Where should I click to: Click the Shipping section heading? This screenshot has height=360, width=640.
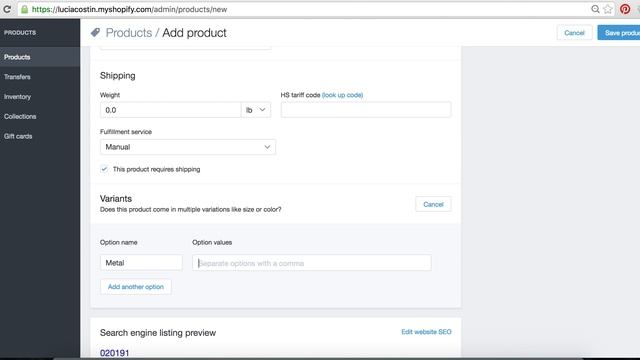point(118,76)
